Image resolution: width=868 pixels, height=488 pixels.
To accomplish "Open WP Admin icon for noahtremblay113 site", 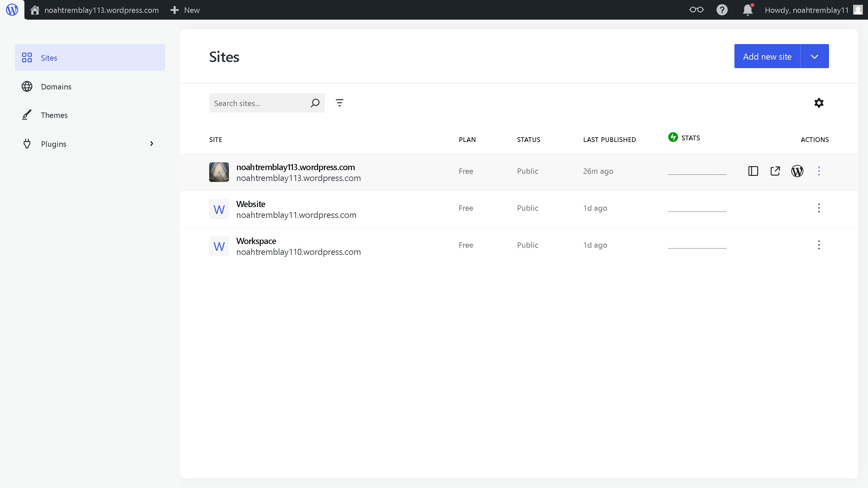I will (797, 171).
